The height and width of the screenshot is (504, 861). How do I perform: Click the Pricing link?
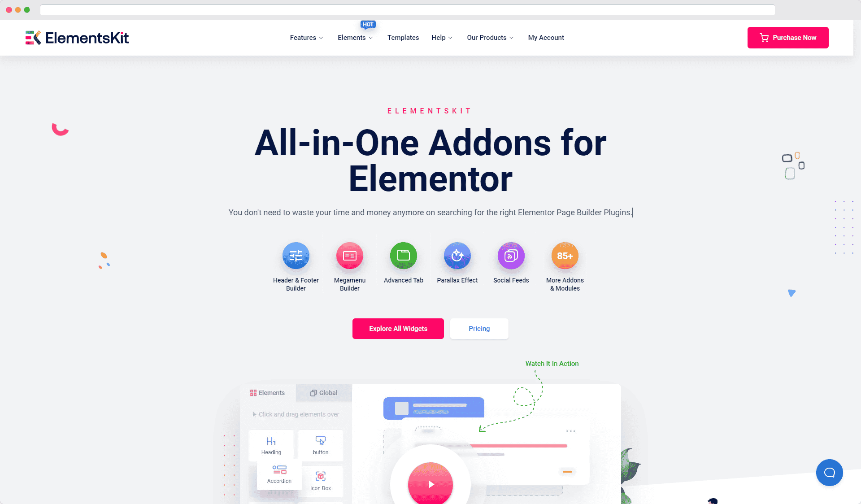point(479,328)
